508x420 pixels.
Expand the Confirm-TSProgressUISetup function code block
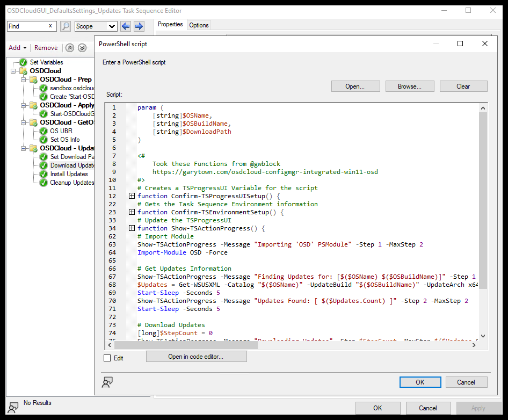132,196
